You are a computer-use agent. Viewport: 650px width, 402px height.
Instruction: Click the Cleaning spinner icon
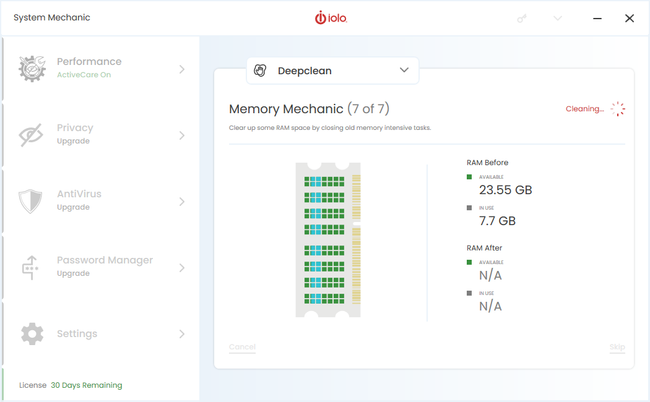pos(618,109)
